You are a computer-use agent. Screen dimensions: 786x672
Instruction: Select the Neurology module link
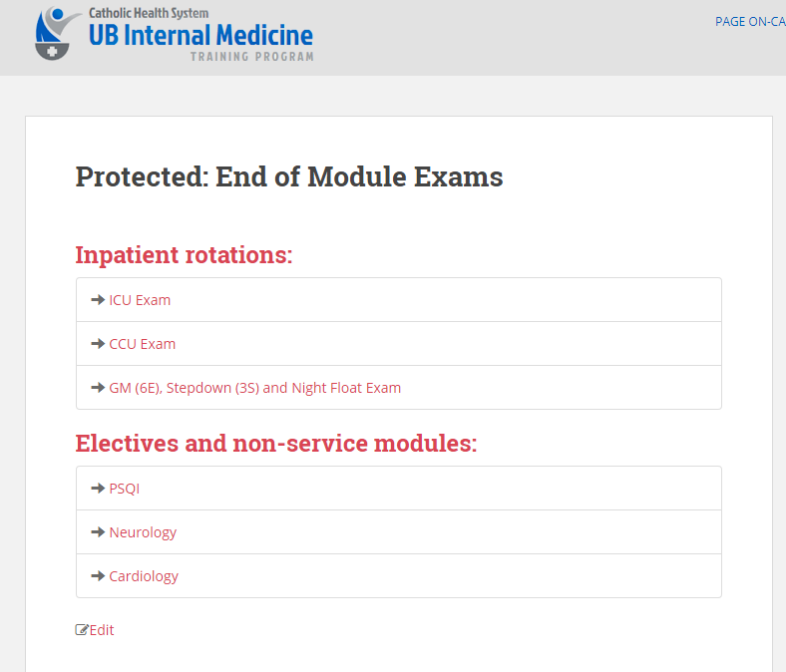point(143,532)
